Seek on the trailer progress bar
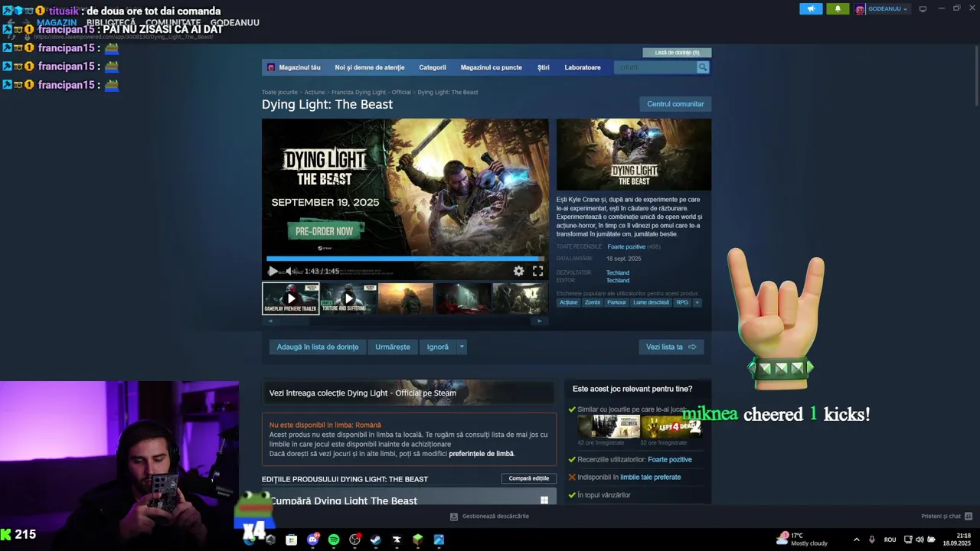980x551 pixels. 405,259
